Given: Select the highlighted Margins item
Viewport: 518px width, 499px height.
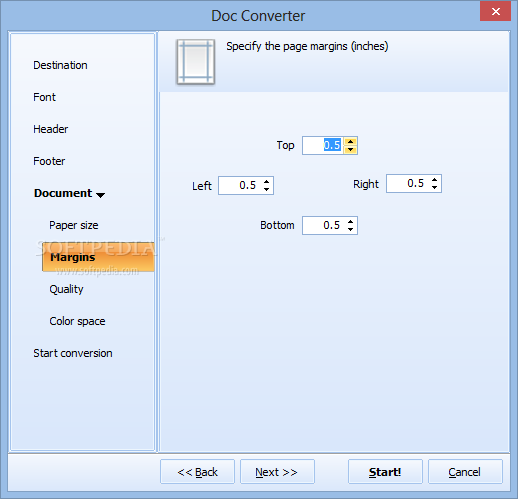Looking at the screenshot, I should (x=98, y=257).
